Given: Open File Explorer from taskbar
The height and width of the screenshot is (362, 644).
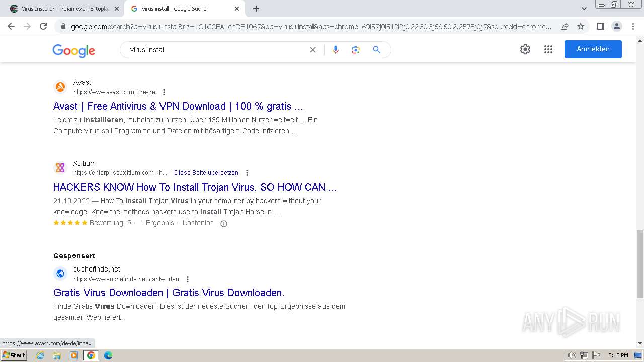Looking at the screenshot, I should coord(57,355).
